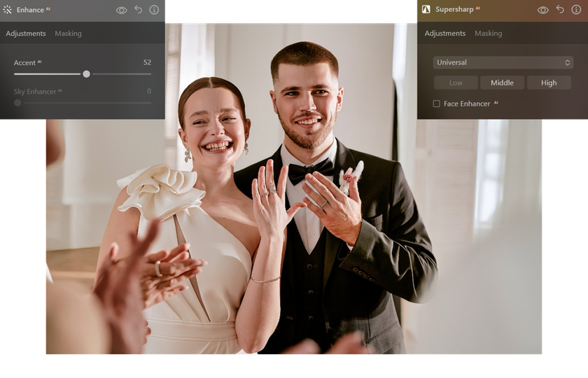The width and height of the screenshot is (588, 378).
Task: Open the Universal dropdown
Action: (x=503, y=62)
